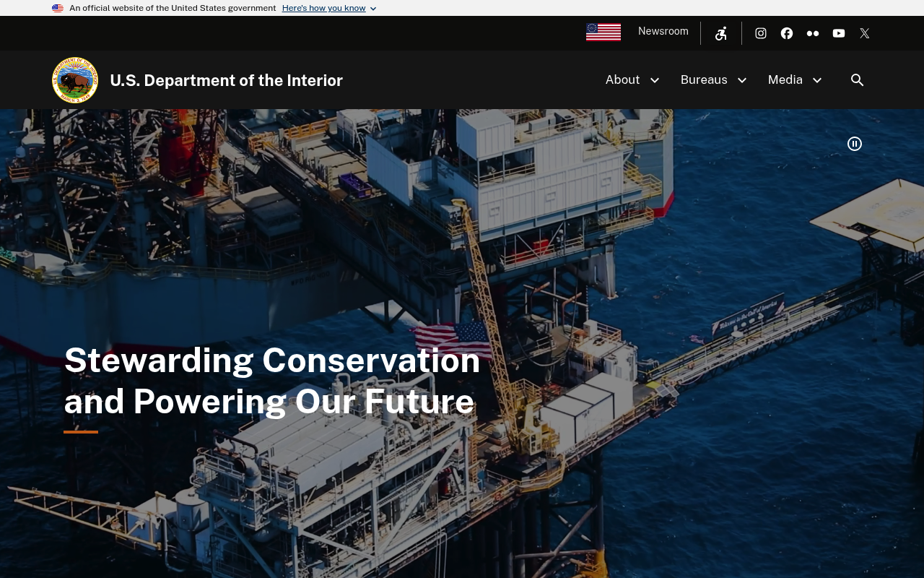
Task: Expand the Bureaus menu chevron
Action: (x=742, y=80)
